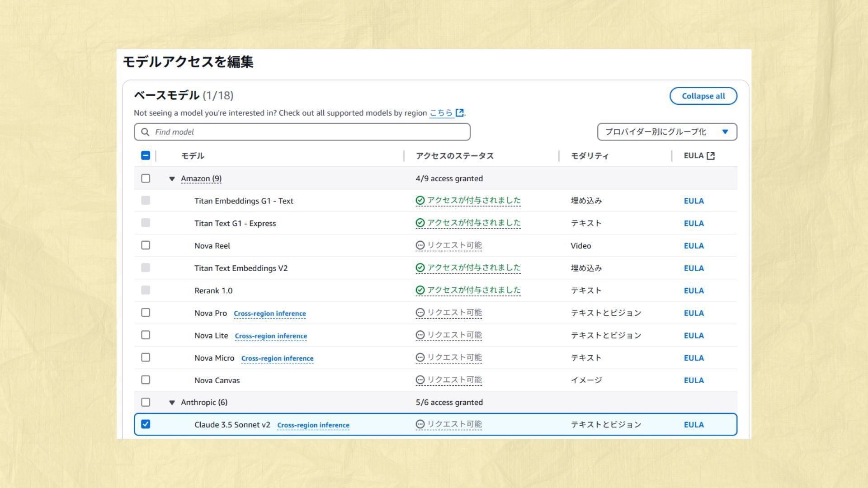This screenshot has height=488, width=868.
Task: Click the Collapse all button
Action: (x=703, y=96)
